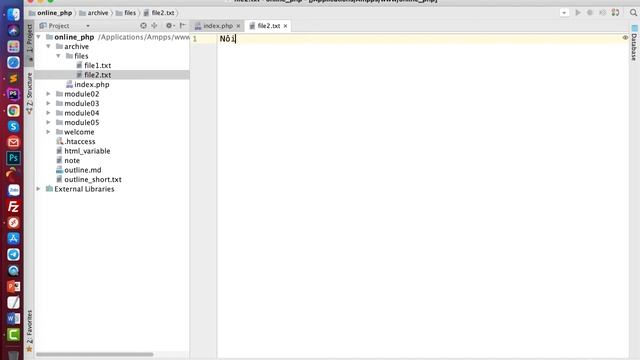
Task: Open the Favorites tool window side tab
Action: click(x=29, y=331)
